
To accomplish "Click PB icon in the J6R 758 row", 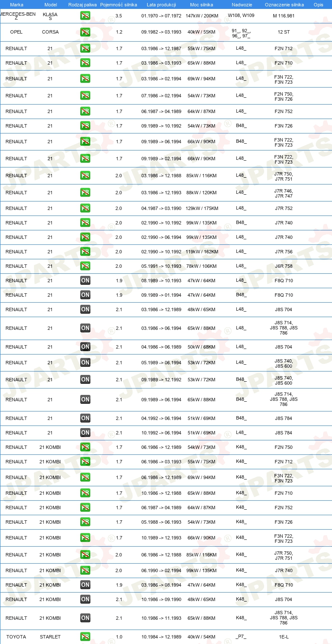I will 85,266.
